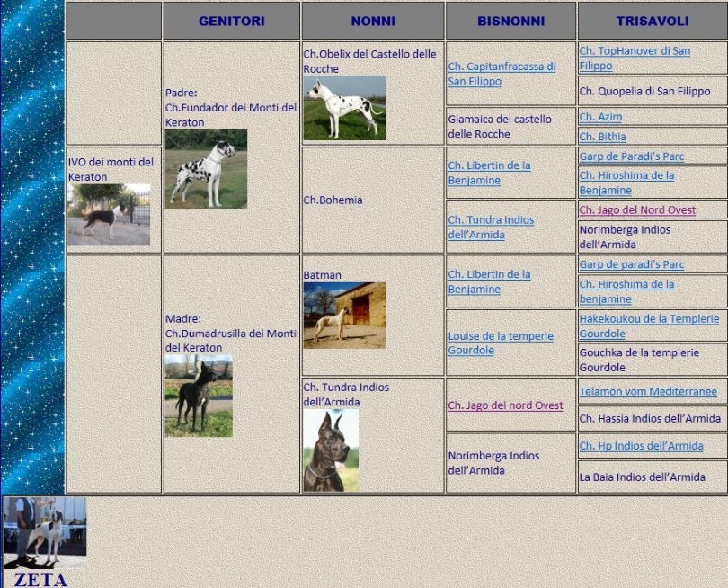Viewport: 728px width, 588px height.
Task: Click 'La Baia Indios dell'Armida' text
Action: click(x=642, y=477)
